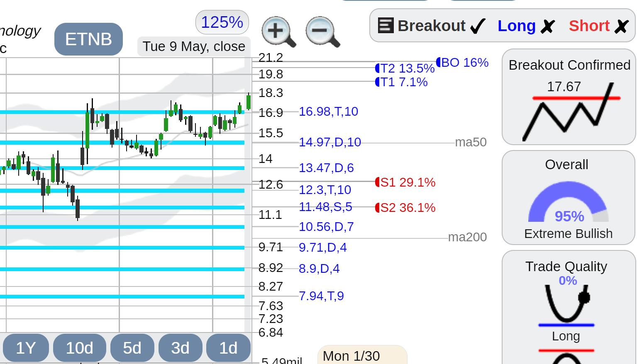Viewport: 637px width, 364px height.
Task: Open the ETNB ticker symbol selector
Action: (88, 39)
